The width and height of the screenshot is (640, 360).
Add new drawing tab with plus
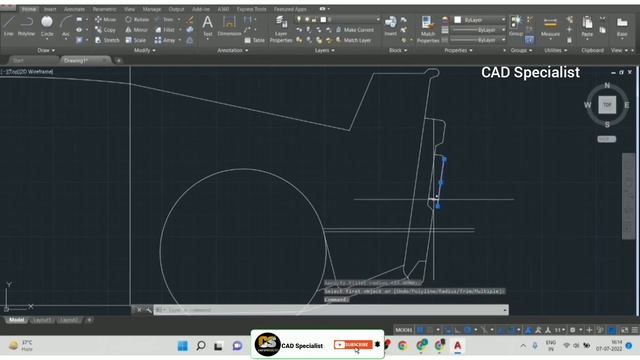[x=119, y=60]
